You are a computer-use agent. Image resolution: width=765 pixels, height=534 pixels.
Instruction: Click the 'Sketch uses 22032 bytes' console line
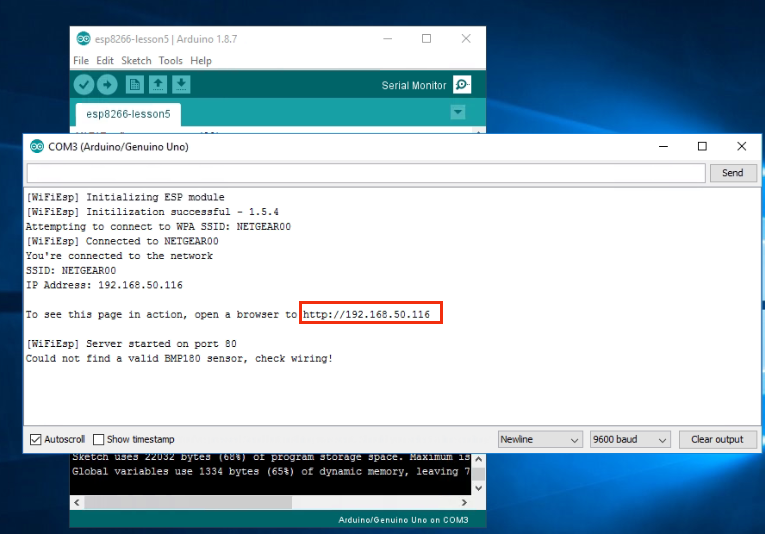point(271,457)
